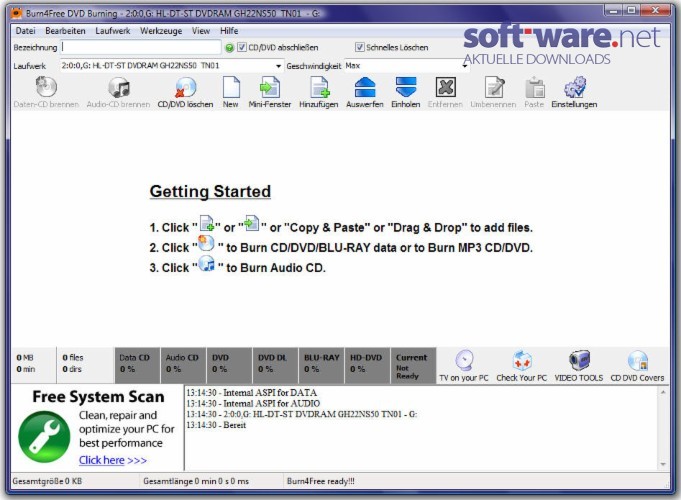The image size is (681, 500).
Task: Click the Entfernen toolbar icon
Action: (x=446, y=87)
